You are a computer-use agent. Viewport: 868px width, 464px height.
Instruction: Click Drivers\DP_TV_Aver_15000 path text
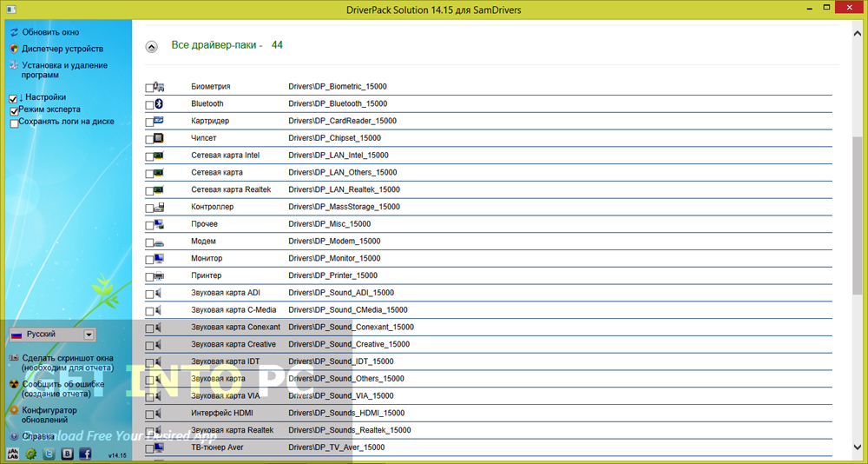click(337, 447)
